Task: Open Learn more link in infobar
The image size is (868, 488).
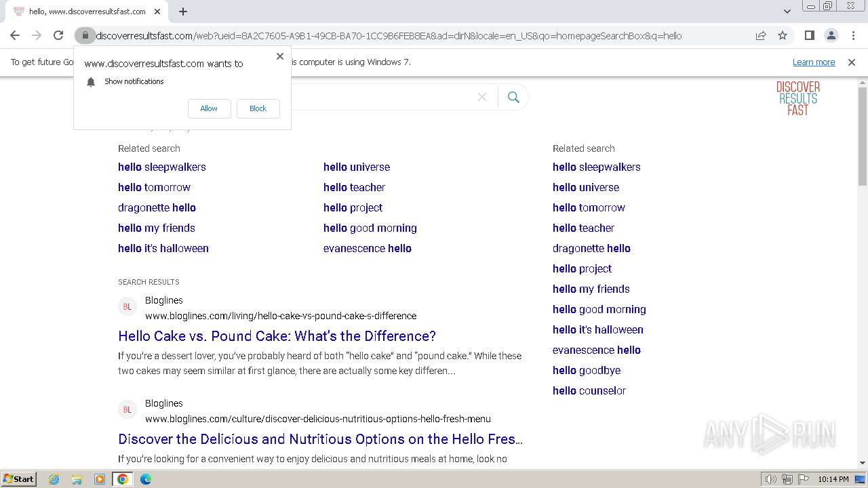Action: (814, 62)
